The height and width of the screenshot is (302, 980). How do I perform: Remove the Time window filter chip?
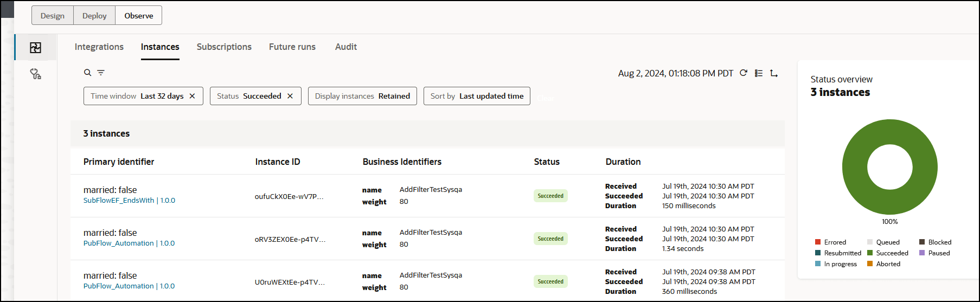(192, 96)
